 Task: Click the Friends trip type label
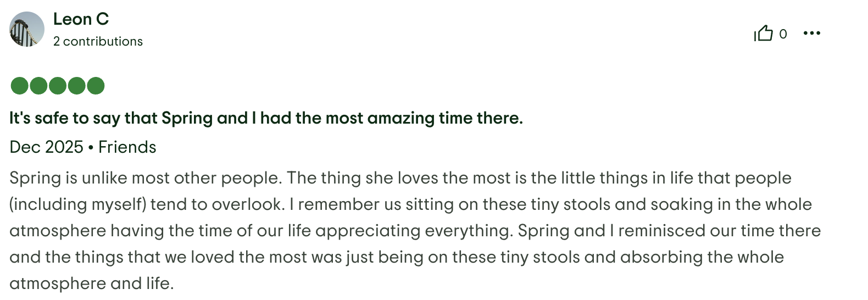point(127,147)
